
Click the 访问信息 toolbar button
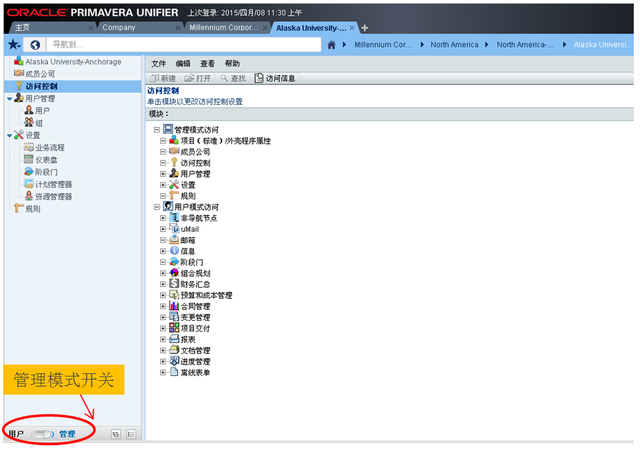(x=275, y=78)
